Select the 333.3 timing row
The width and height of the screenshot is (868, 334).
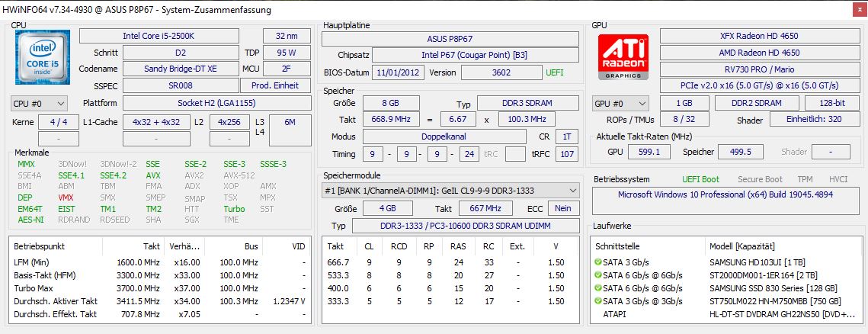pyautogui.click(x=450, y=301)
